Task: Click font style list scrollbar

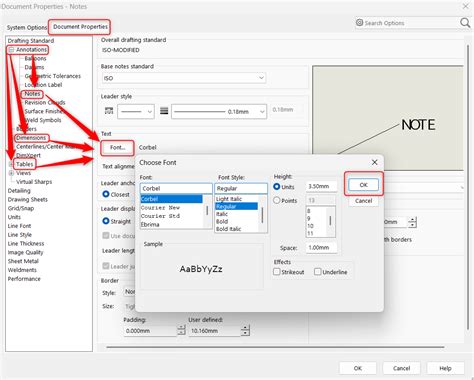Action: (x=263, y=215)
